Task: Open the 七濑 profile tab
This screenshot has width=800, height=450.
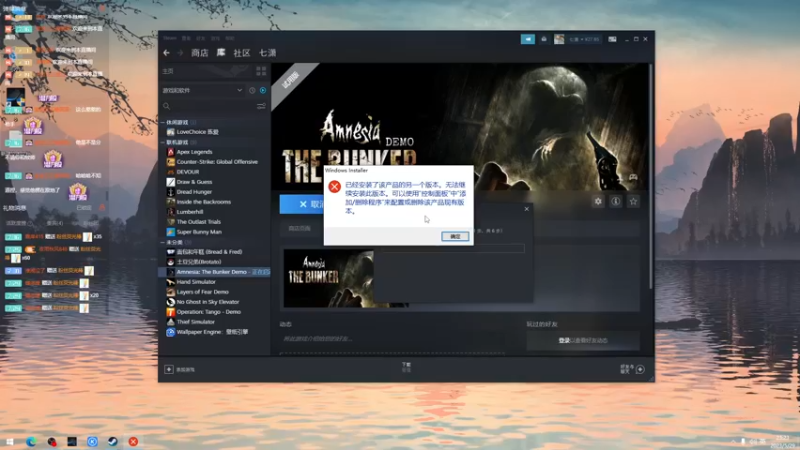Action: [x=267, y=53]
